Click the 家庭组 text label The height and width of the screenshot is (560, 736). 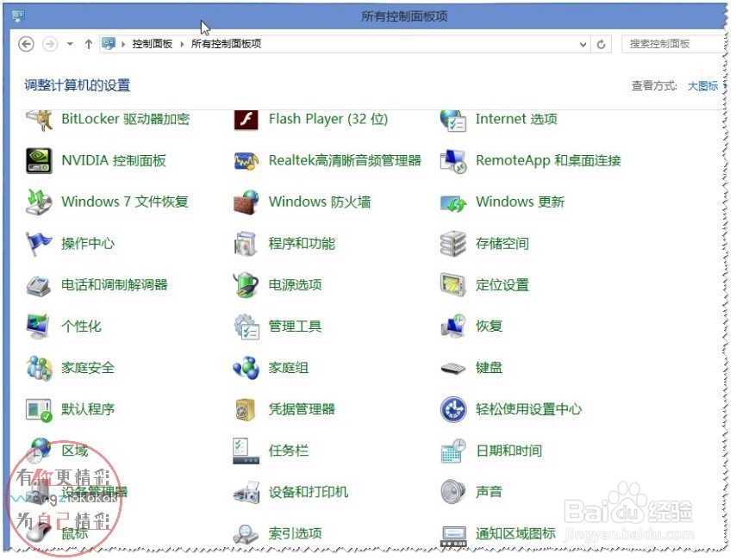click(288, 368)
